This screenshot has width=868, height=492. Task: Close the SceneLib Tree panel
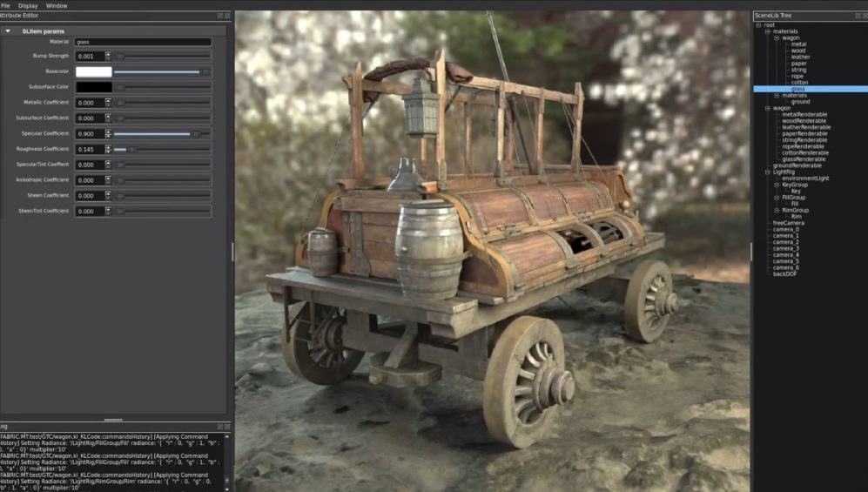[x=862, y=16]
